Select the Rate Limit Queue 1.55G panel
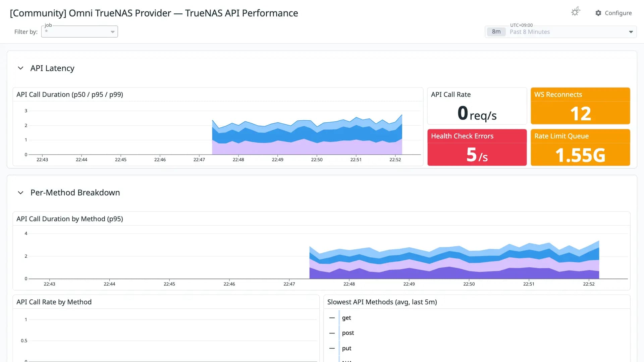The height and width of the screenshot is (362, 644). pos(580,147)
